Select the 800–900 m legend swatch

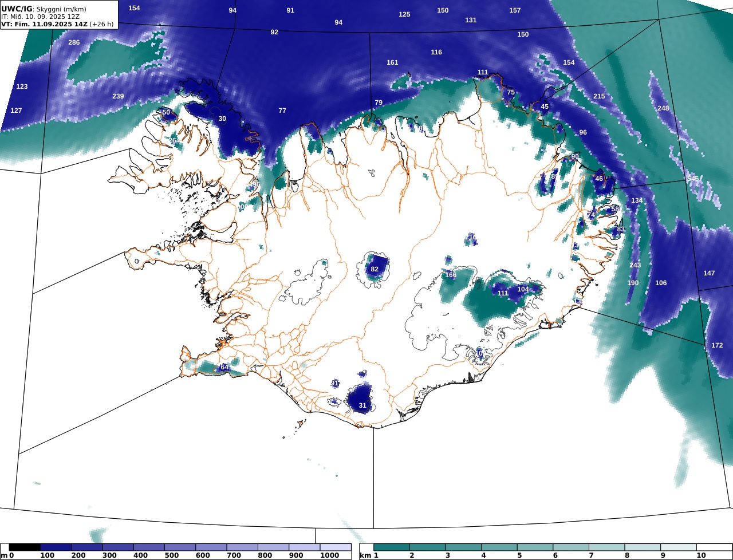(x=273, y=547)
